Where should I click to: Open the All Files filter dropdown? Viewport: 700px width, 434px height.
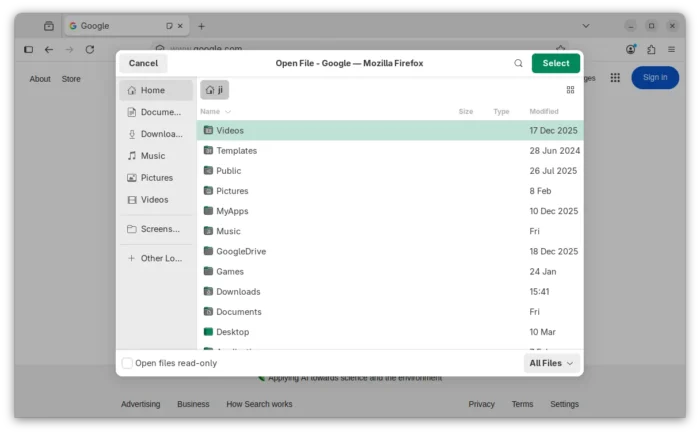(x=551, y=363)
